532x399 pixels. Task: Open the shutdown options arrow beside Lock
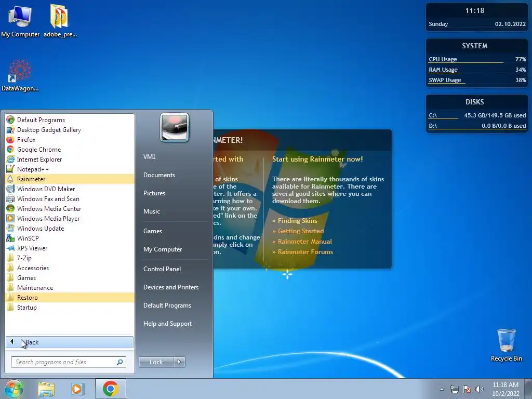[179, 362]
